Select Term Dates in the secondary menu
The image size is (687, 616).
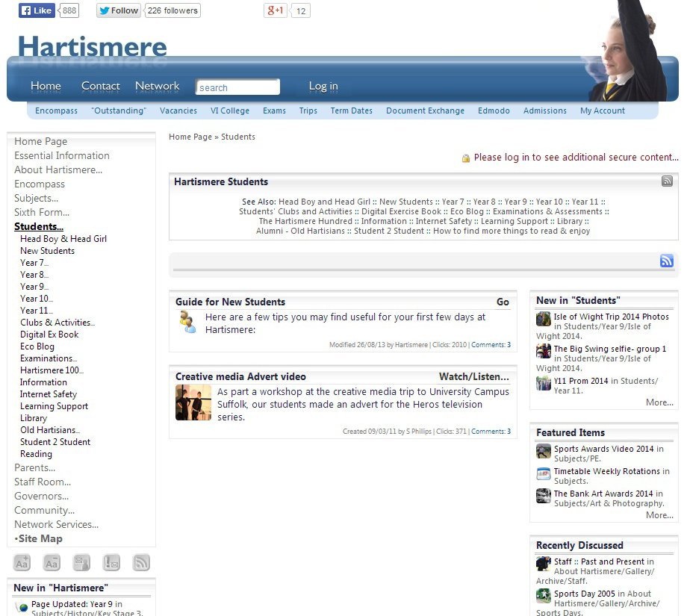coord(351,111)
